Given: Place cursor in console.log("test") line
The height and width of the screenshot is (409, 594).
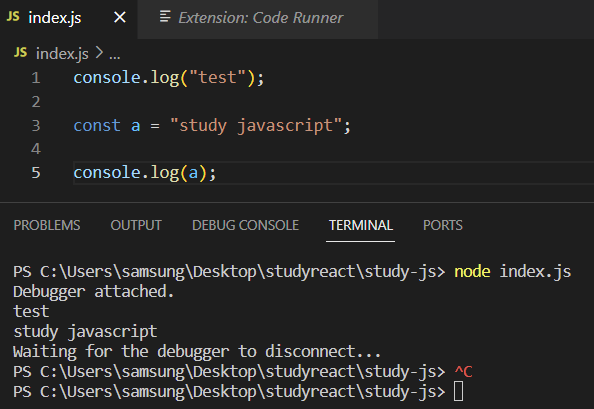Looking at the screenshot, I should [x=169, y=78].
